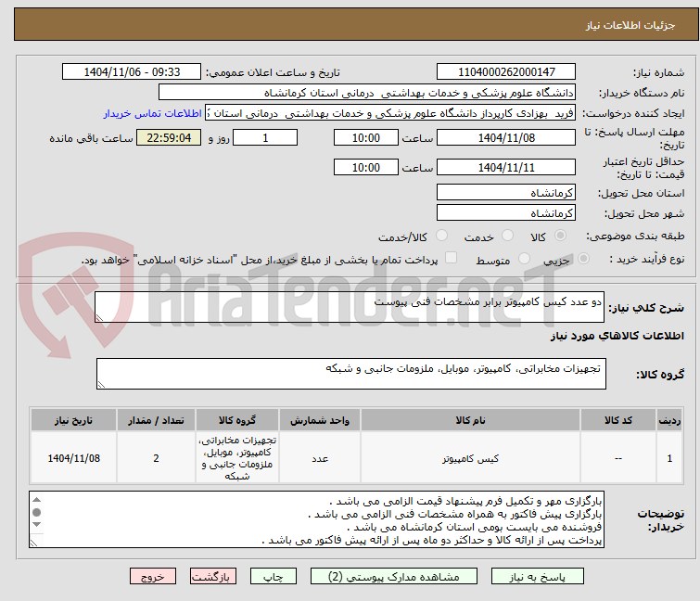
Task: Click the بازگشت back button
Action: click(x=213, y=576)
